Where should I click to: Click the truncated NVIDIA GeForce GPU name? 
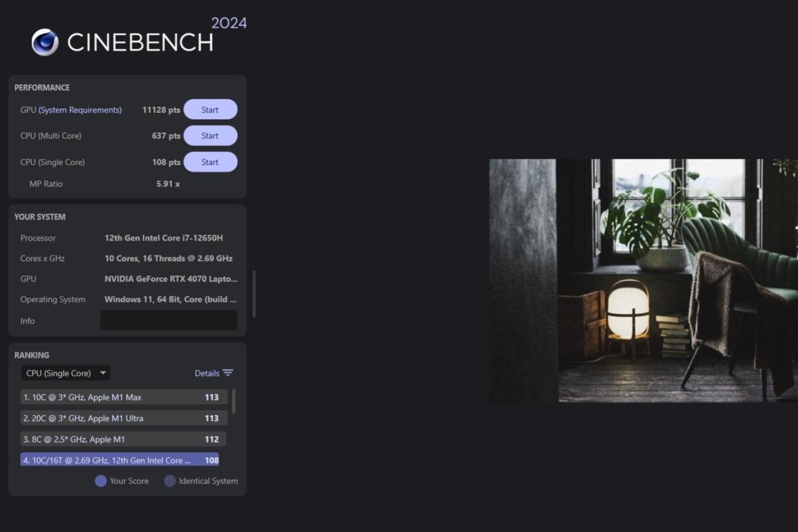pyautogui.click(x=171, y=279)
